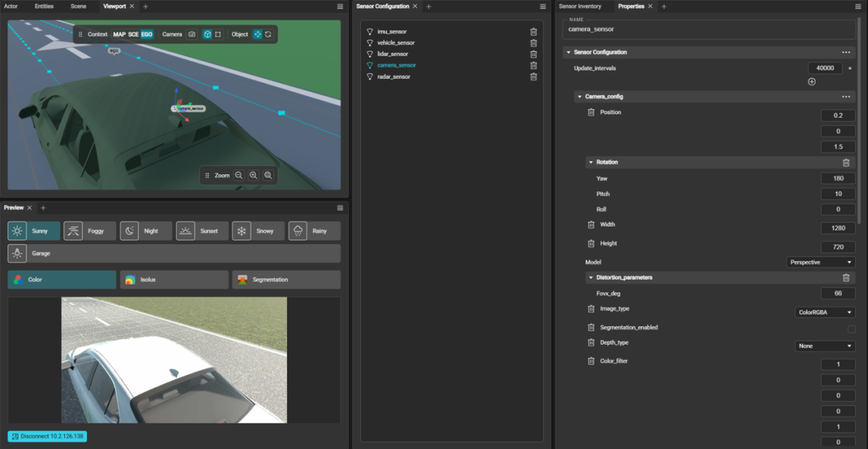Switch preview to Color mode
The image size is (868, 449).
point(62,280)
